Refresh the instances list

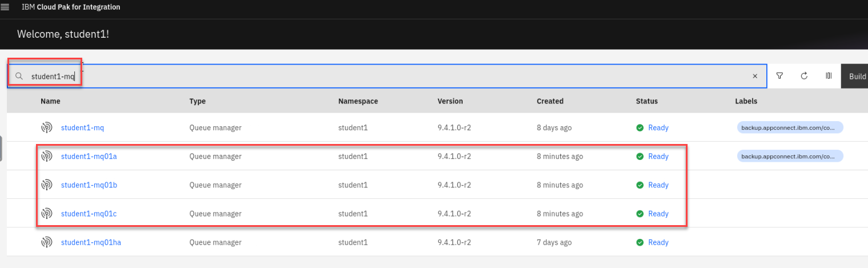(x=804, y=76)
